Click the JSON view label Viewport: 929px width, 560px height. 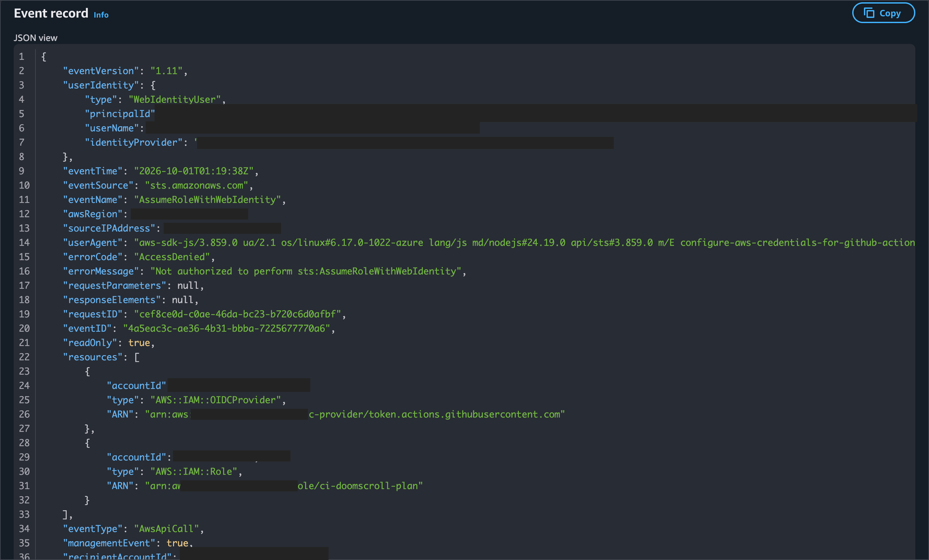click(x=35, y=38)
